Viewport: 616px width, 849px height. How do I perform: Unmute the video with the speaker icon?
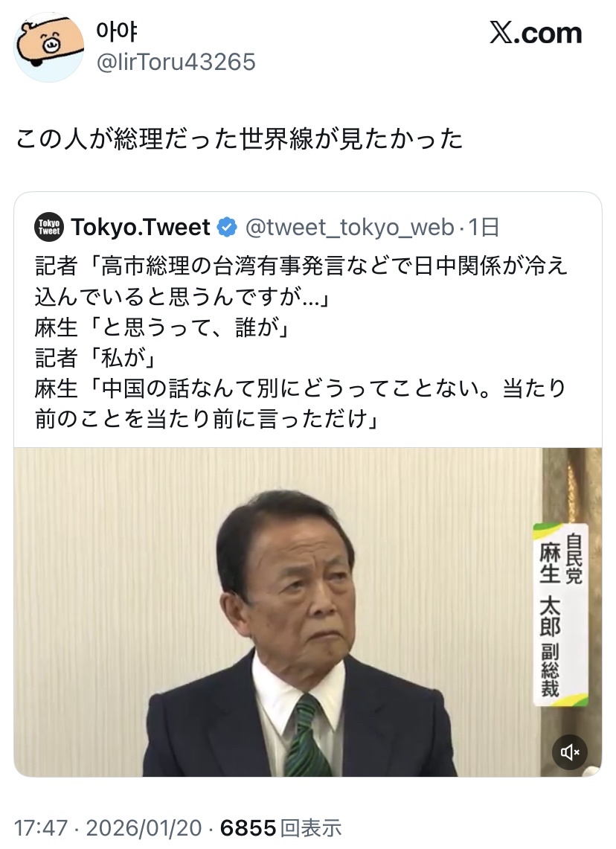tap(569, 752)
